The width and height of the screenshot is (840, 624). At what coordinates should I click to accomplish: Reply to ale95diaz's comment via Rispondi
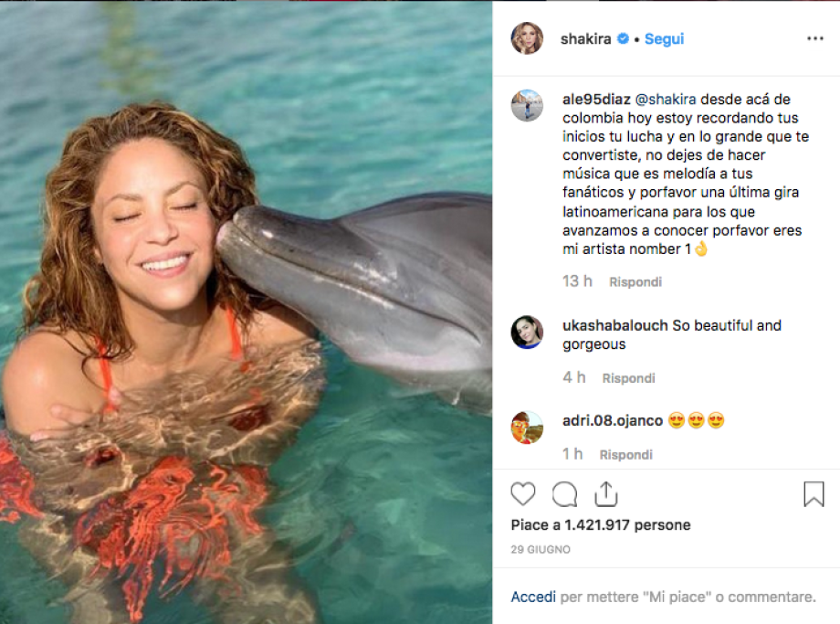(635, 282)
